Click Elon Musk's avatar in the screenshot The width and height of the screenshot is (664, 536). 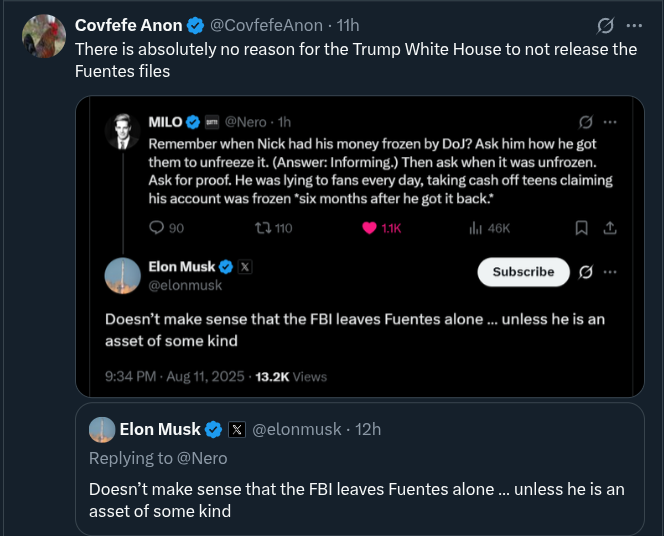122,276
